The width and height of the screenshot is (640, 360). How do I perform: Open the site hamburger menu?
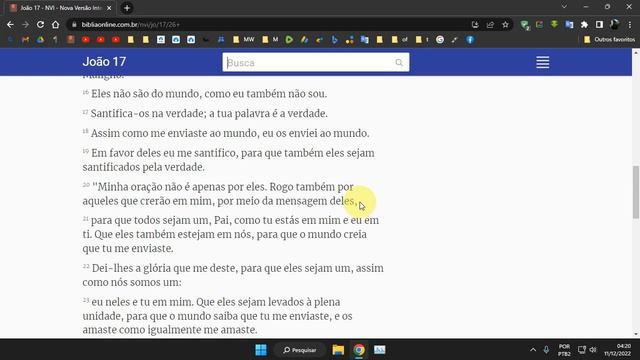click(542, 62)
